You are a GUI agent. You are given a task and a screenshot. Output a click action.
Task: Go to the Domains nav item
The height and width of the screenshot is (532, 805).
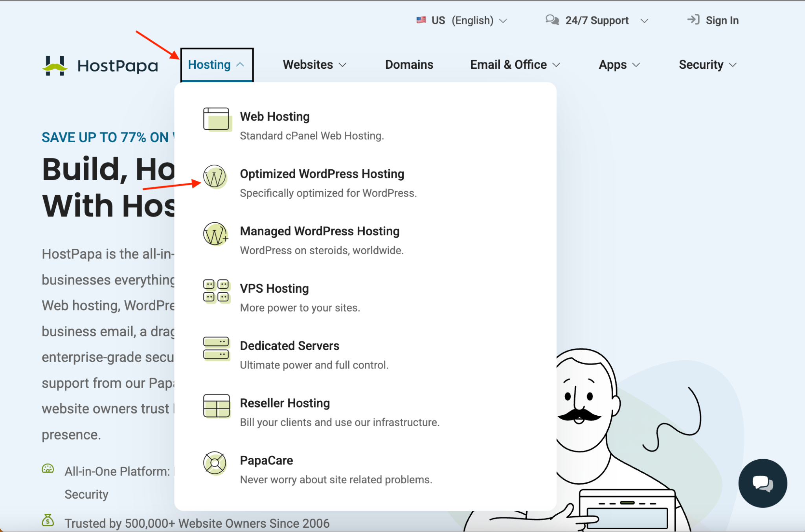tap(409, 64)
